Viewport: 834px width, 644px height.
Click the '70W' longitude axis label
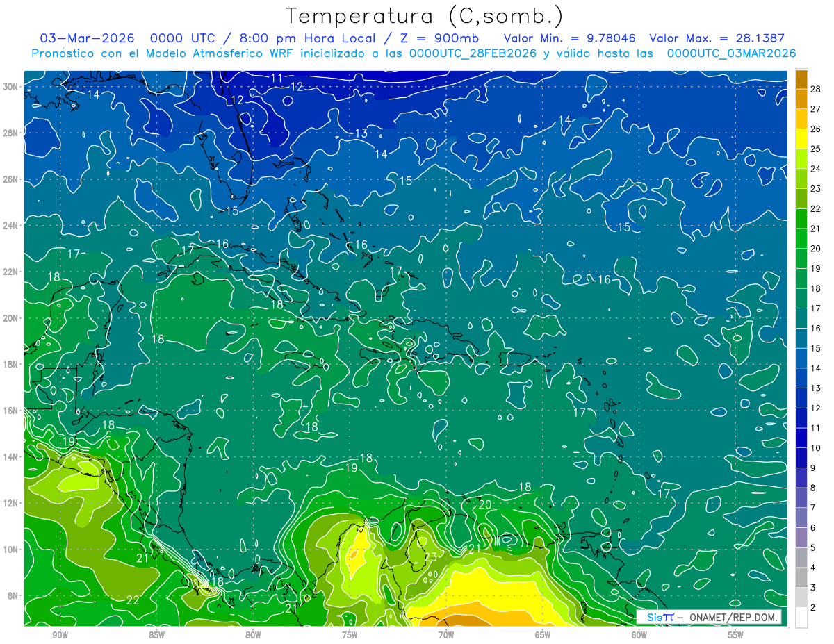point(446,635)
